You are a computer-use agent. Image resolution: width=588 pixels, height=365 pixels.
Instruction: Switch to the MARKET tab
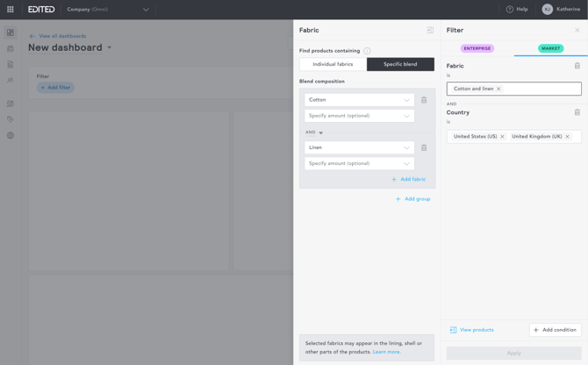point(550,48)
